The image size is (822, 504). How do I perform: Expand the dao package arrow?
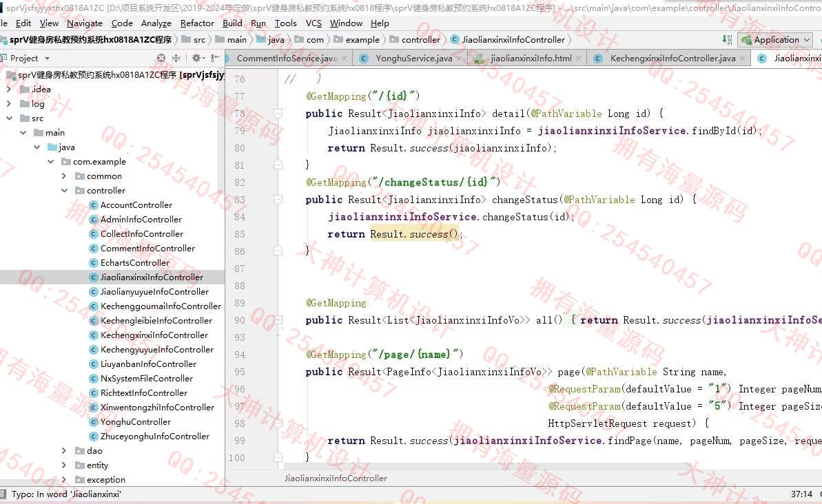click(x=64, y=450)
